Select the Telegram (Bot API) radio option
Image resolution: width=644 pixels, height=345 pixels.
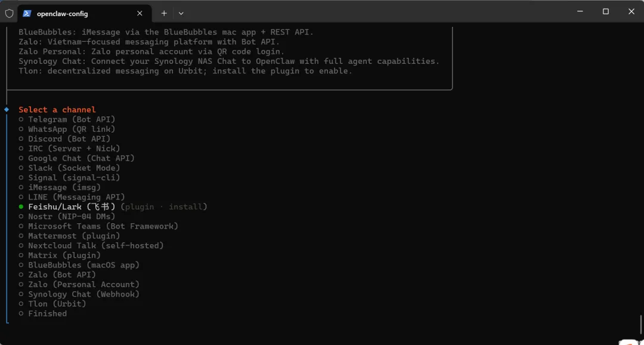click(67, 119)
